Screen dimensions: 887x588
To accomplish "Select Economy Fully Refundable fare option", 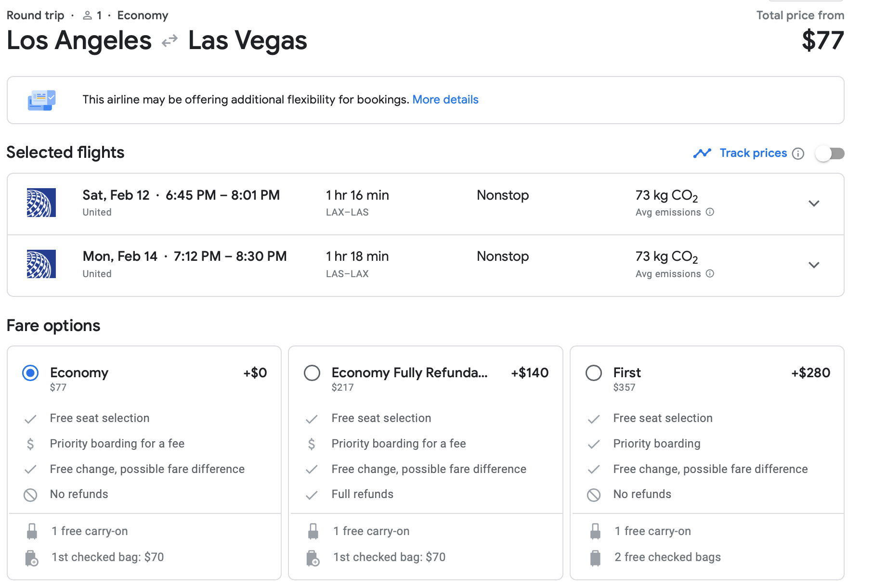I will point(312,373).
